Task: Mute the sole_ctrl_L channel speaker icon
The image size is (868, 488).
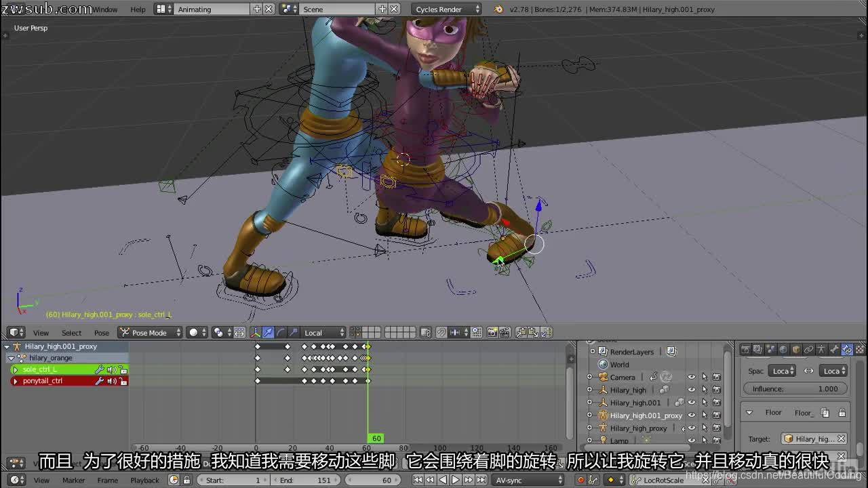Action: (x=111, y=369)
